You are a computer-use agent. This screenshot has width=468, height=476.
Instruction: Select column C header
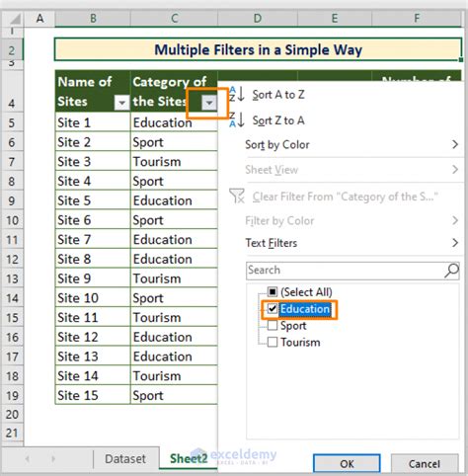coord(175,18)
